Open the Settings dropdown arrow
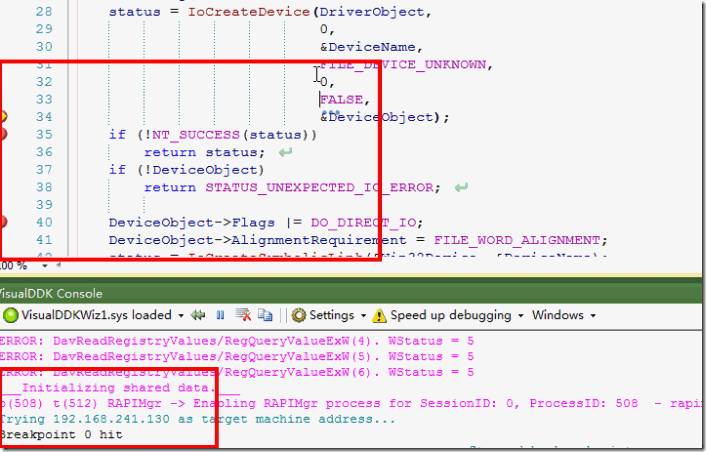The height and width of the screenshot is (452, 706). [362, 315]
